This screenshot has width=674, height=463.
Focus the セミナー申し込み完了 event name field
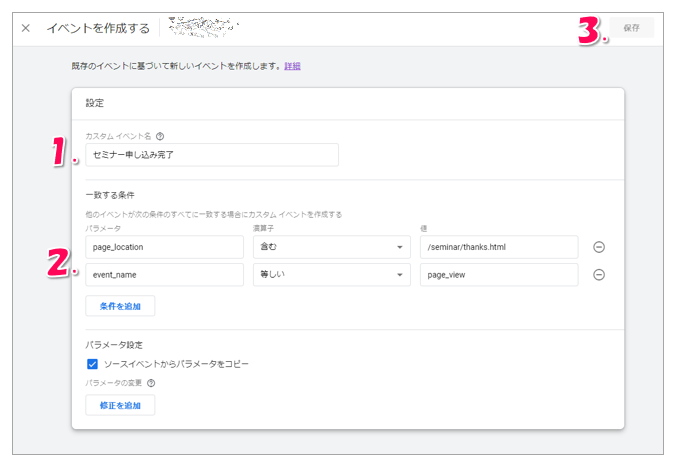212,155
